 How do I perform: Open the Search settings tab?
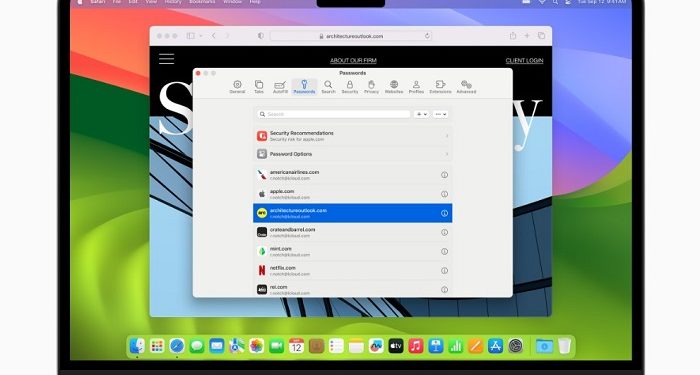(328, 87)
